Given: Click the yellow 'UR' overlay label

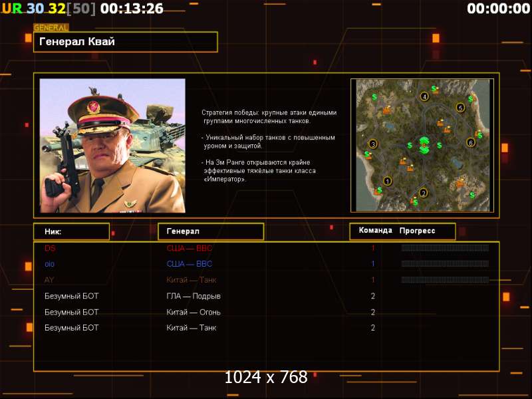Looking at the screenshot, I should coord(12,9).
